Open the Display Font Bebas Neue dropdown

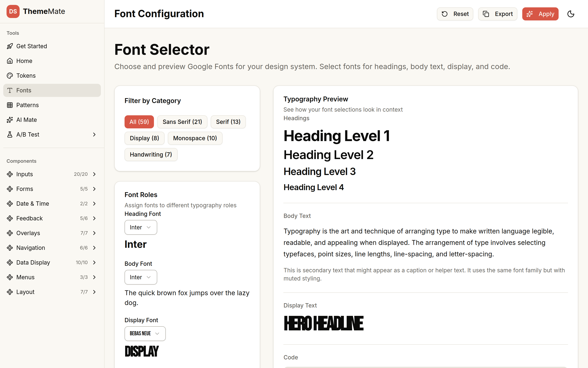pyautogui.click(x=145, y=334)
